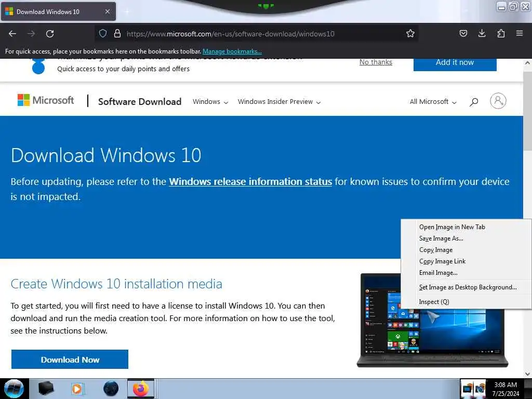Open the Firefox downloads panel
The width and height of the screenshot is (532, 399).
(482, 33)
